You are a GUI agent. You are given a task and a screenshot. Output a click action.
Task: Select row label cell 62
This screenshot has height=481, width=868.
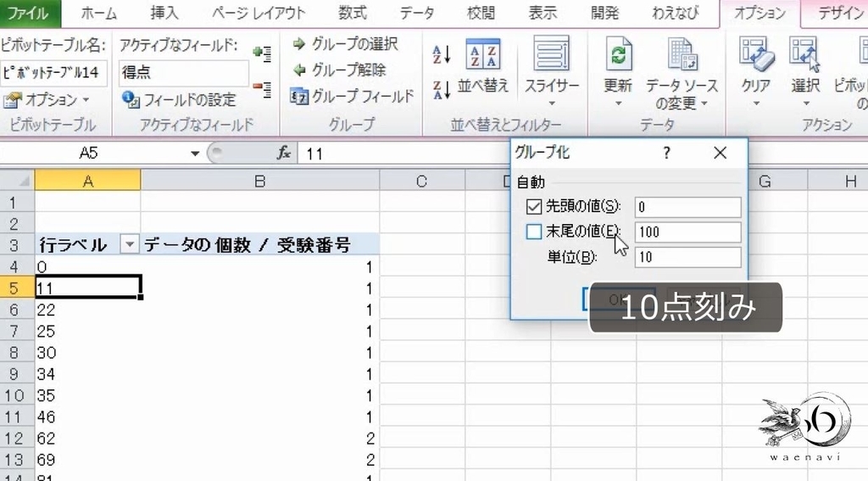point(87,439)
